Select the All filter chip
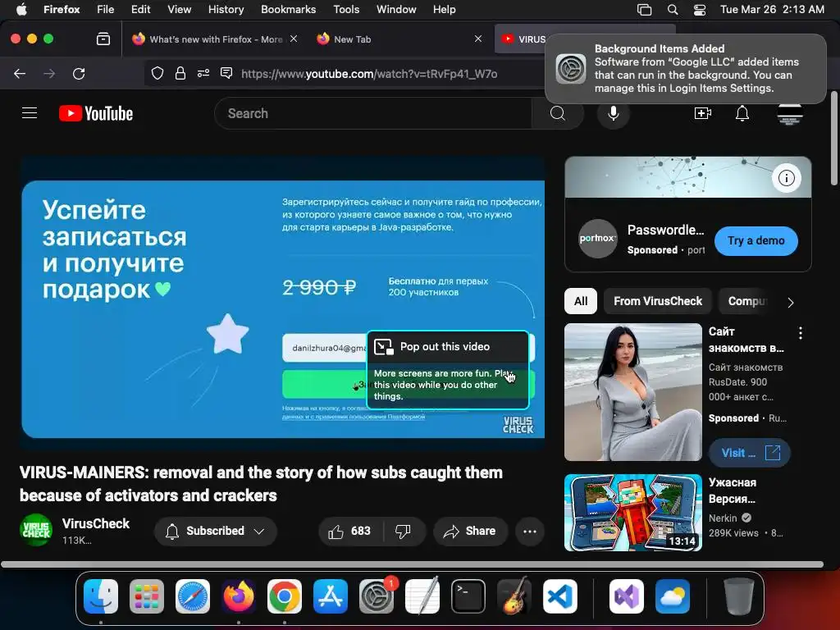The height and width of the screenshot is (630, 840). pyautogui.click(x=581, y=301)
